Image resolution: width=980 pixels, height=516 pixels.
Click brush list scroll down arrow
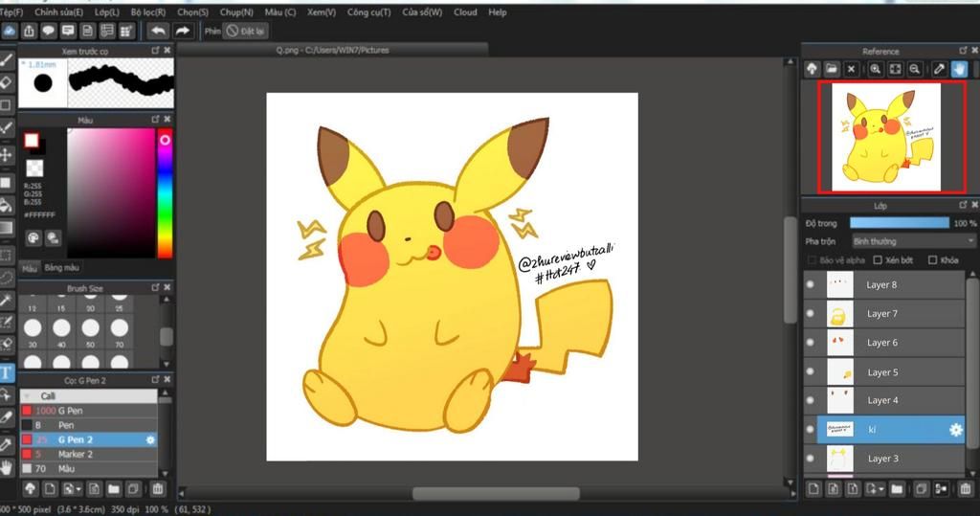165,474
